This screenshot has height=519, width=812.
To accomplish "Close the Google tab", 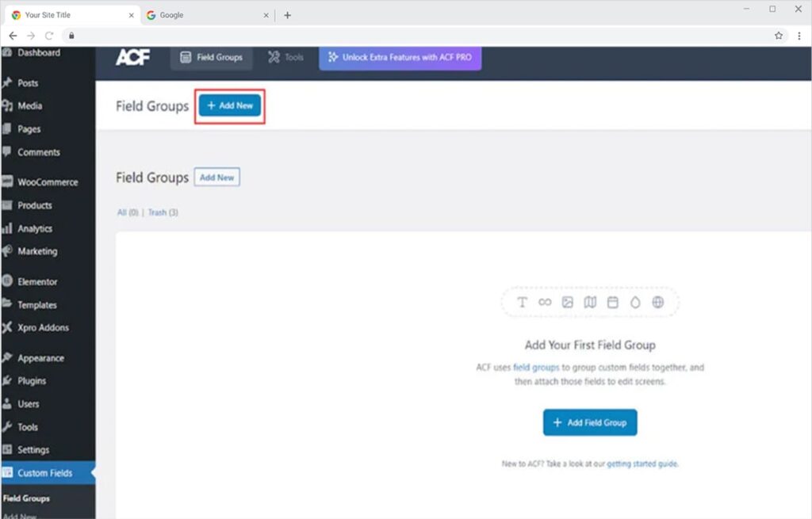I will point(266,16).
